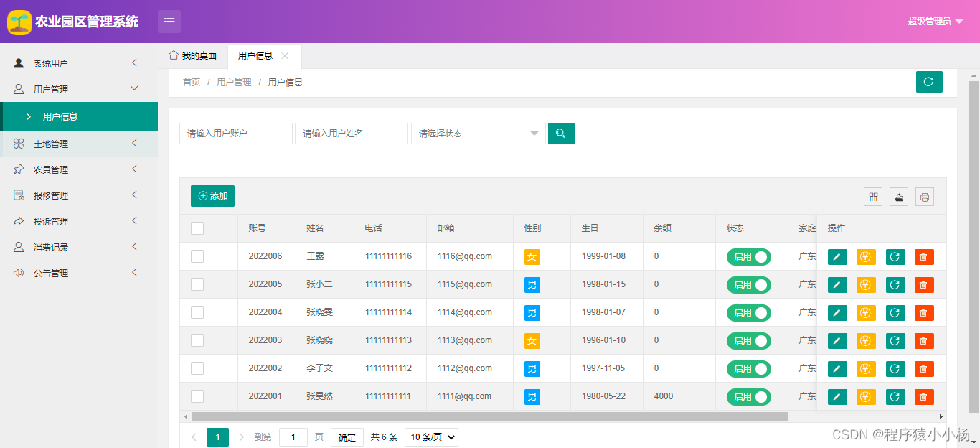980x448 pixels.
Task: Click the next page arrow
Action: point(241,437)
